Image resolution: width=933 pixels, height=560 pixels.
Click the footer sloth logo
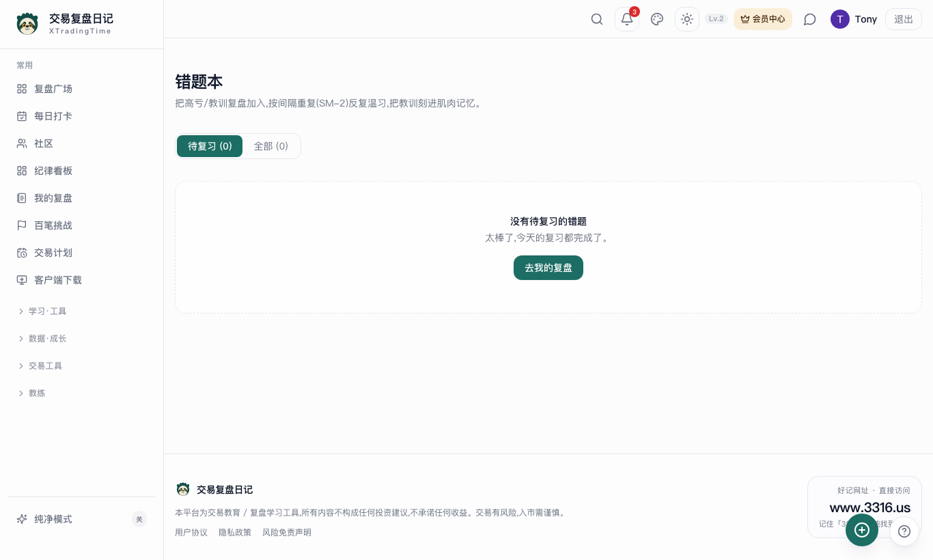pyautogui.click(x=183, y=489)
